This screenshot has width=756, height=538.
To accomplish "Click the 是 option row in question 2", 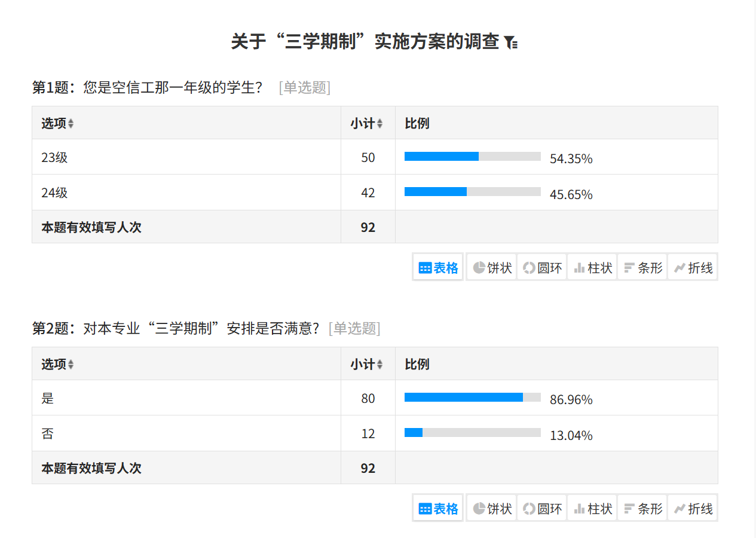I will pyautogui.click(x=375, y=398).
